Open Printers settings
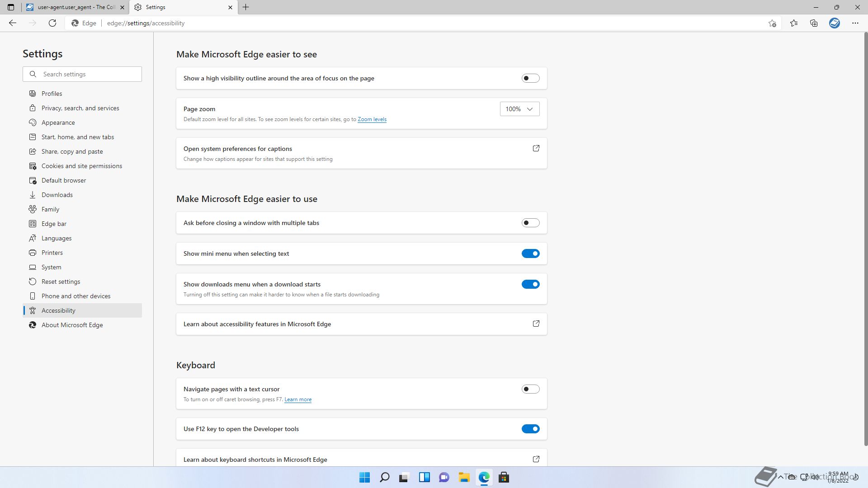This screenshot has height=488, width=868. [82, 253]
